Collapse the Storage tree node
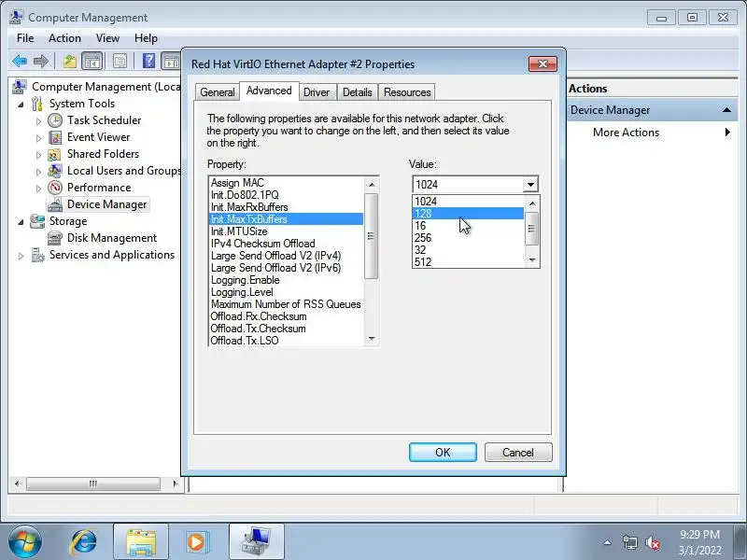This screenshot has width=747, height=560. pos(21,222)
